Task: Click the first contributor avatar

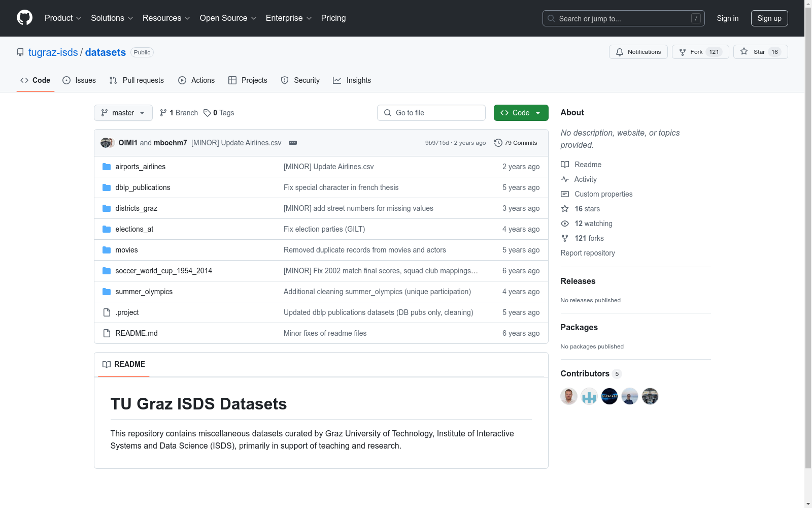Action: pos(569,396)
